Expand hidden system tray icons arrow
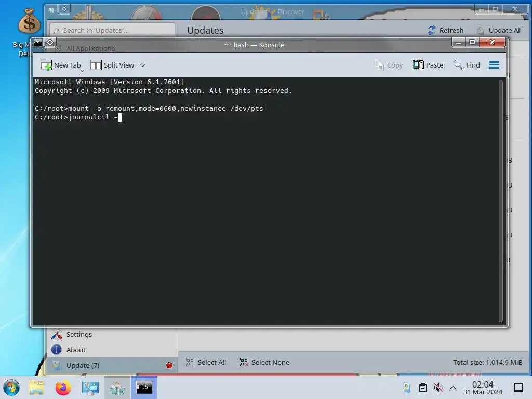 pyautogui.click(x=453, y=388)
